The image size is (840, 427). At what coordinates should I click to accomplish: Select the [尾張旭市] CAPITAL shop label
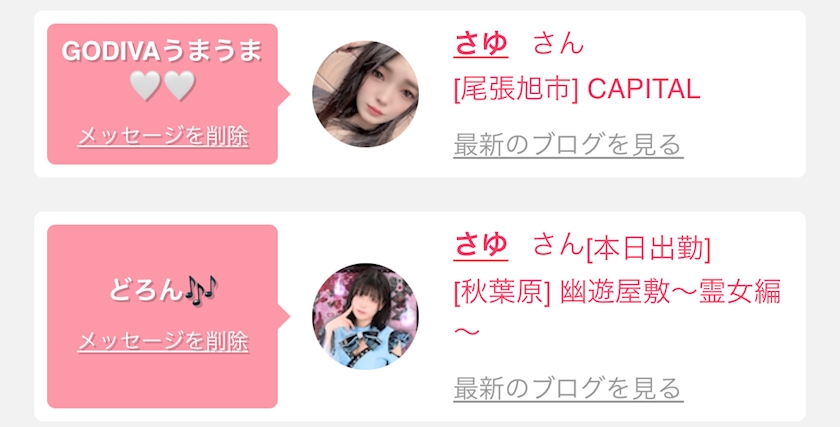click(577, 89)
